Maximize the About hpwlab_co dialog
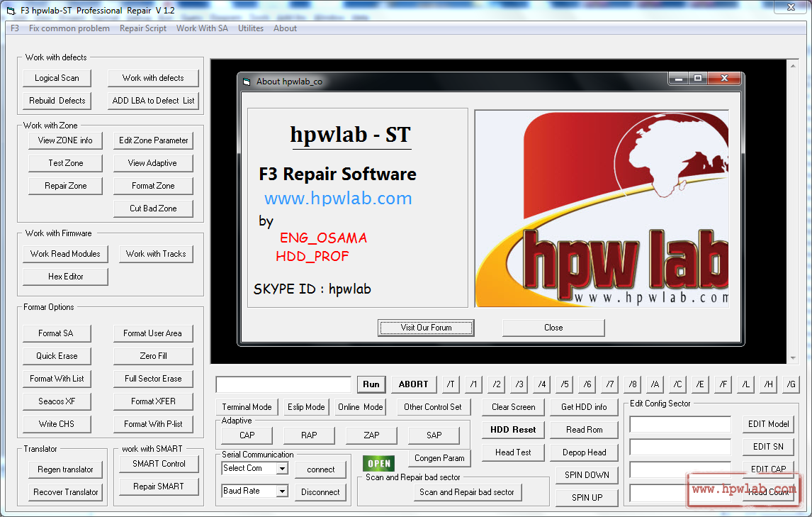Viewport: 812px width, 517px height. coord(697,78)
